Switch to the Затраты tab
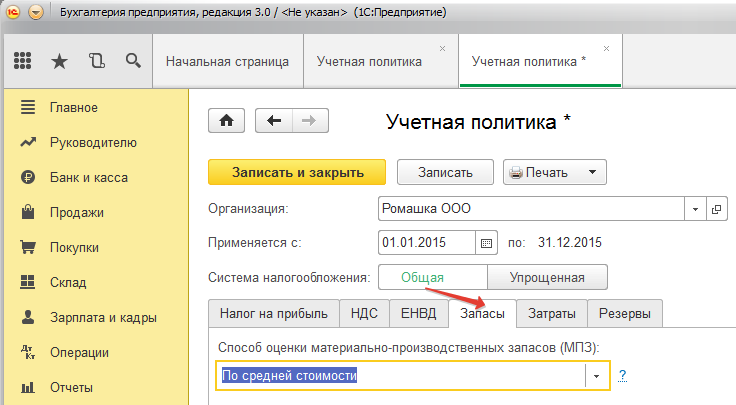This screenshot has height=405, width=736. pos(551,314)
